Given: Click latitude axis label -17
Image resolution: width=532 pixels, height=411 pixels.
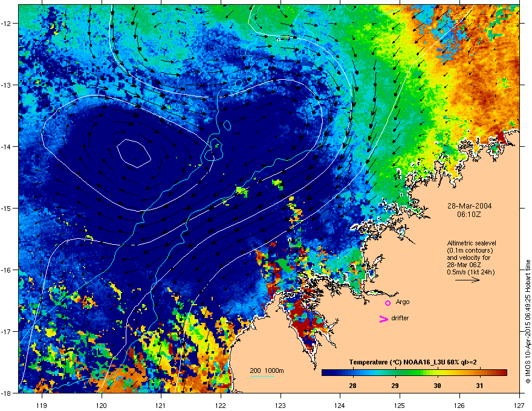Looking at the screenshot, I should tap(7, 331).
